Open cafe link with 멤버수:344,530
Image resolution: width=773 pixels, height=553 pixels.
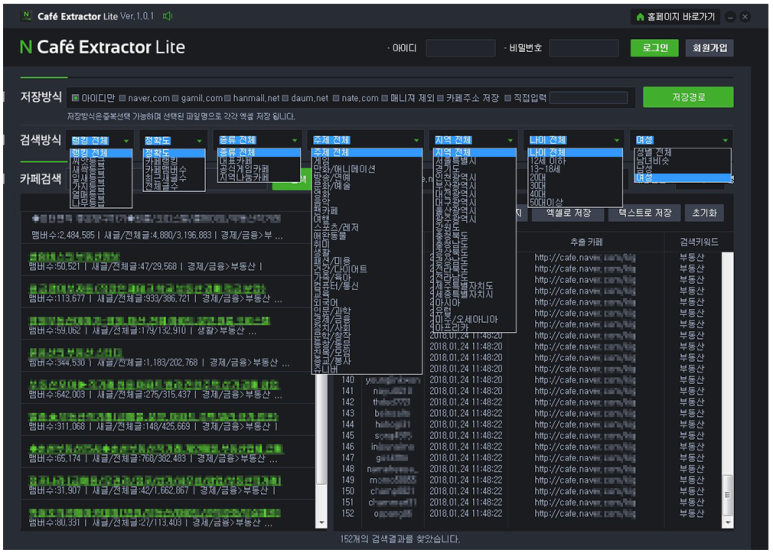(x=75, y=353)
